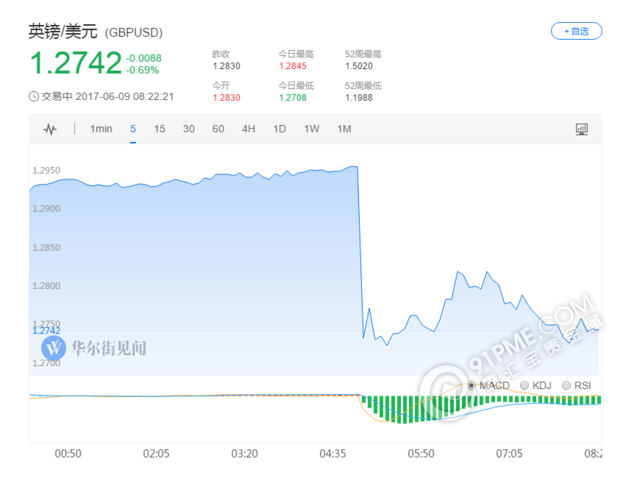Select the RSI indicator radio button
This screenshot has height=477, width=621.
(x=566, y=385)
